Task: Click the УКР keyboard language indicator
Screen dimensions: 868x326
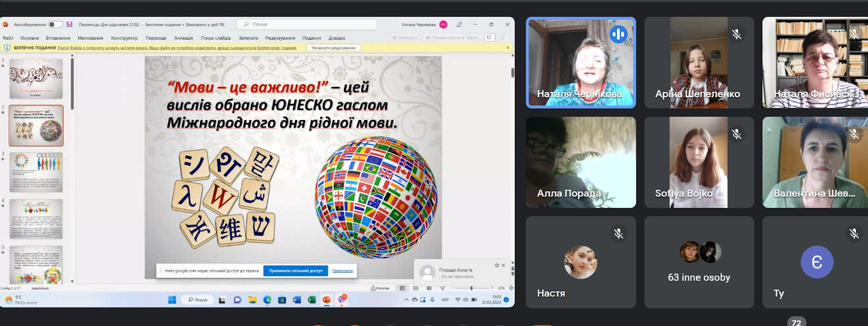Action: (445, 299)
